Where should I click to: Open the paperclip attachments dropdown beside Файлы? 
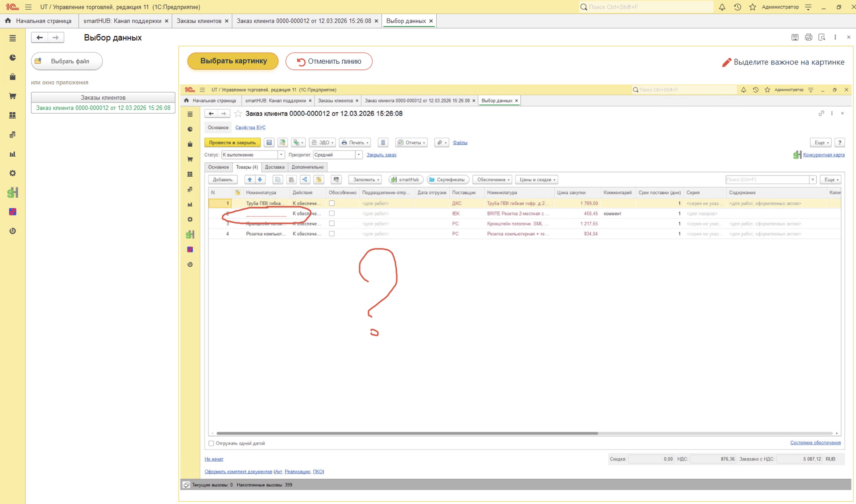[441, 142]
